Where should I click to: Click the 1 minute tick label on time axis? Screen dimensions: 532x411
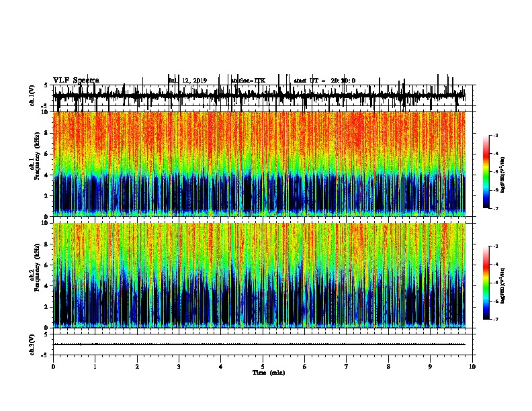tap(95, 366)
